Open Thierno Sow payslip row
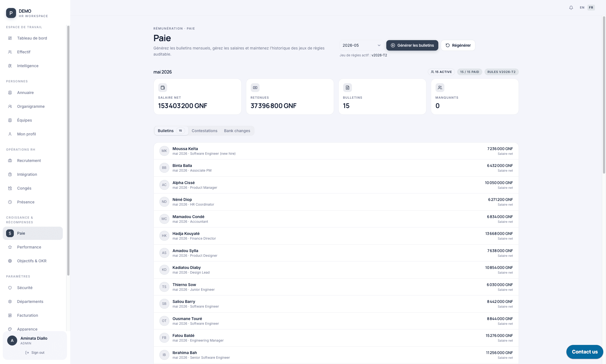 [x=336, y=287]
